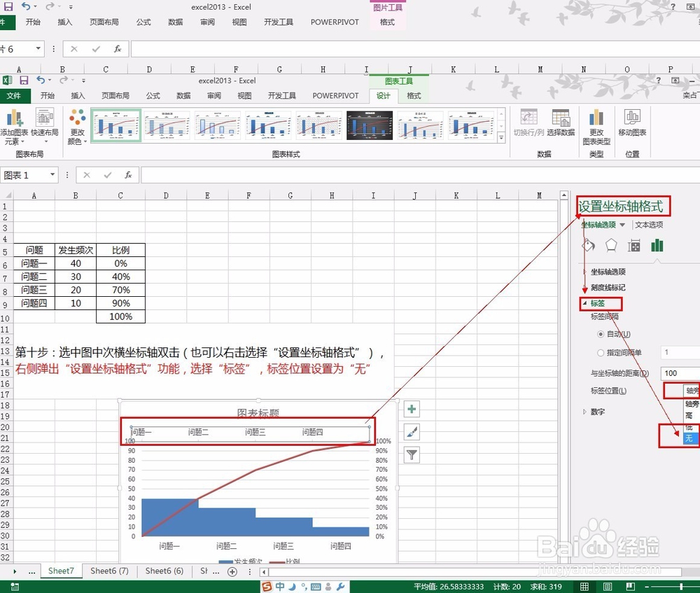
Task: Switch to Sheet6 (7) worksheet tab
Action: coord(109,571)
